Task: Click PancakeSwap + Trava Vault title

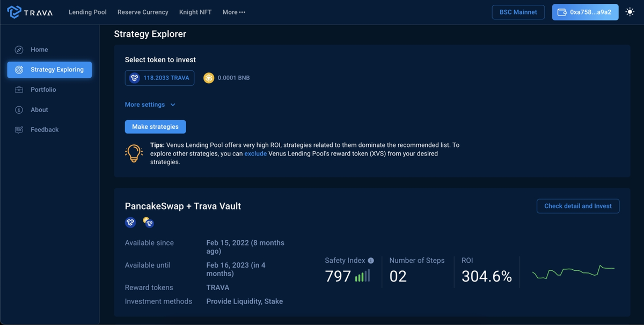Action: (x=183, y=206)
